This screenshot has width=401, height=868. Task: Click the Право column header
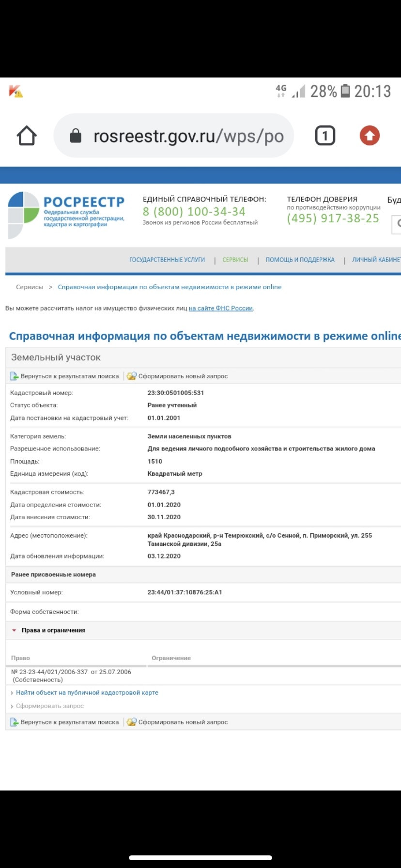click(20, 658)
